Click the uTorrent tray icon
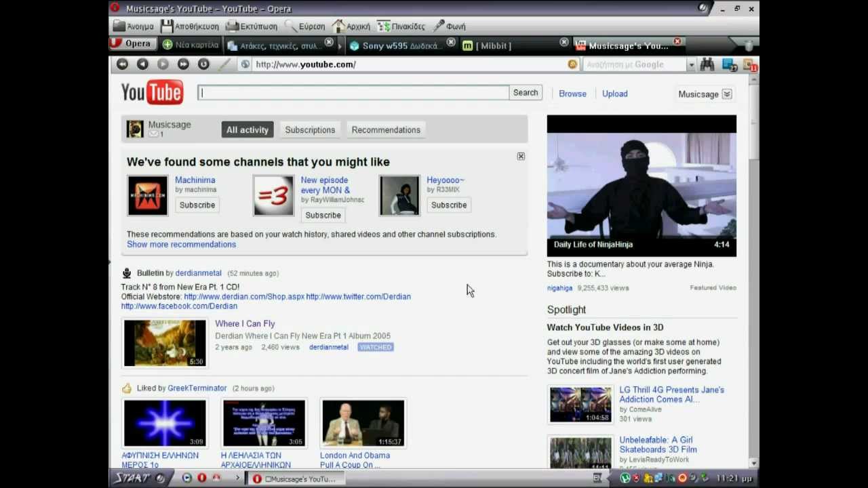This screenshot has width=868, height=488. 625,478
